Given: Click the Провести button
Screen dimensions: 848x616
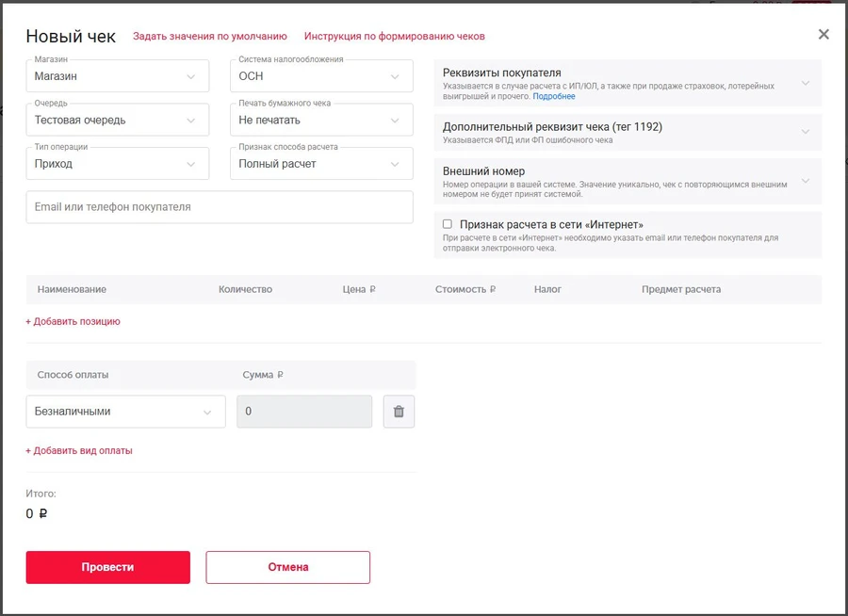Looking at the screenshot, I should coord(107,567).
